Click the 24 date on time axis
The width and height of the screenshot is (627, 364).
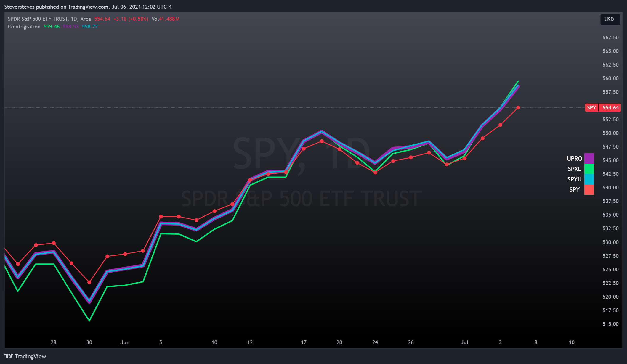click(x=375, y=342)
